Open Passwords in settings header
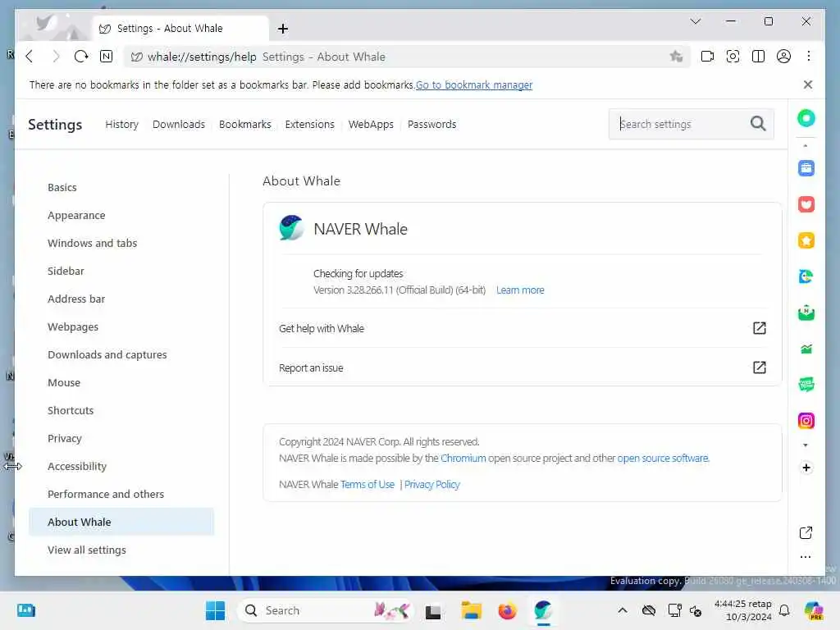 (431, 125)
